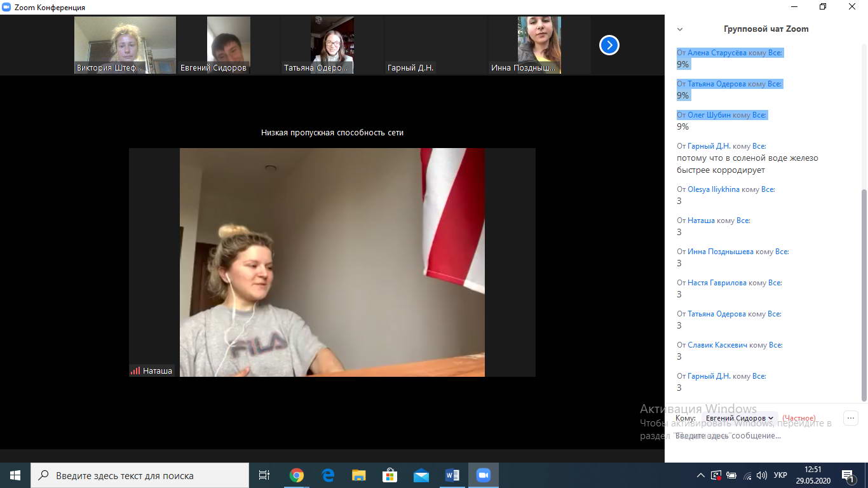Launch Google Chrome from the taskbar
The image size is (868, 488).
coord(297,475)
